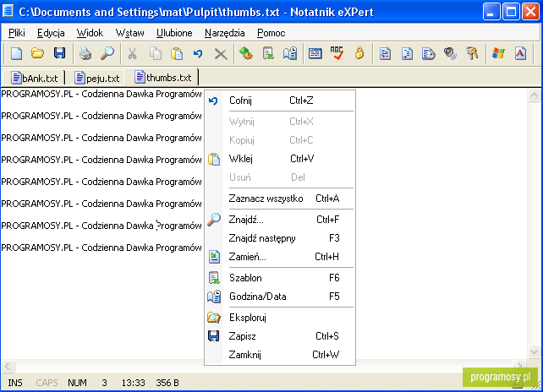Screen dimensions: 543x392
Task: Click the CAPS indicator in status bar
Action: point(47,383)
